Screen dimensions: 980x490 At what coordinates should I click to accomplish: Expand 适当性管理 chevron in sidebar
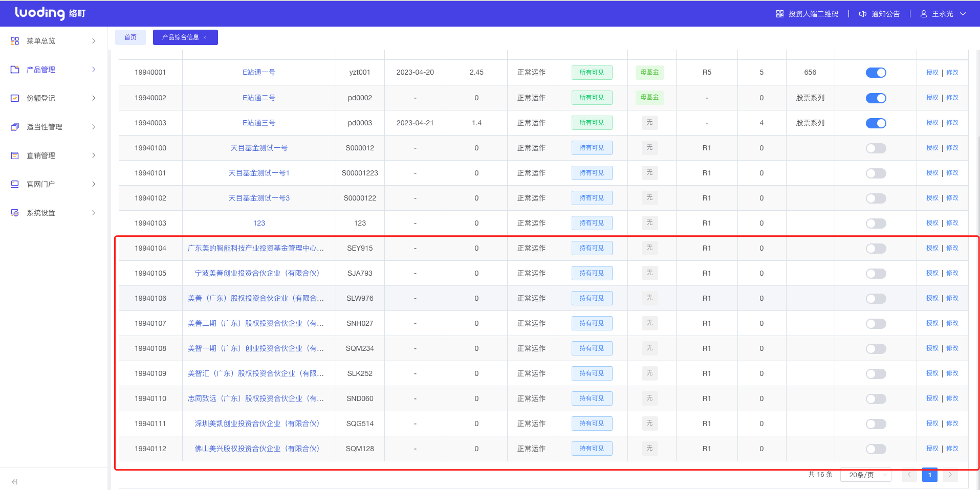click(x=94, y=127)
